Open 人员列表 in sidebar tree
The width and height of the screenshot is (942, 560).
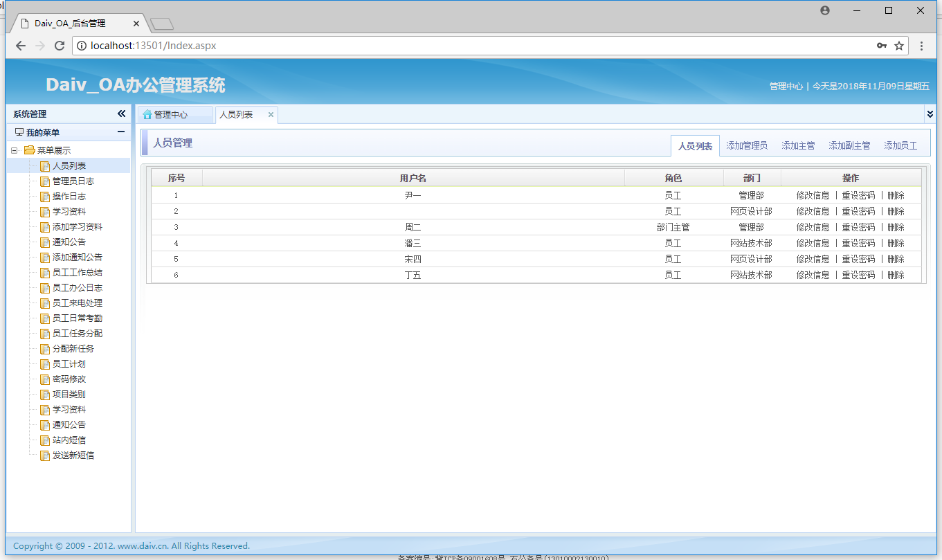click(x=69, y=166)
